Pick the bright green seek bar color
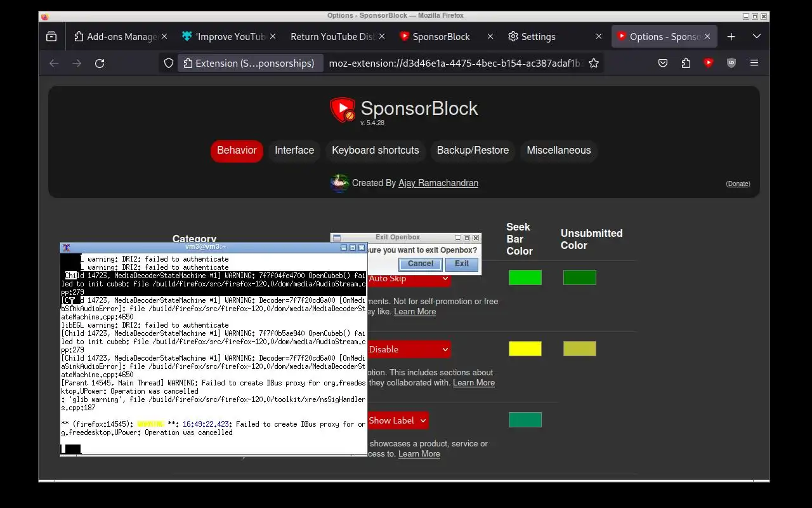The image size is (812, 508). [525, 277]
